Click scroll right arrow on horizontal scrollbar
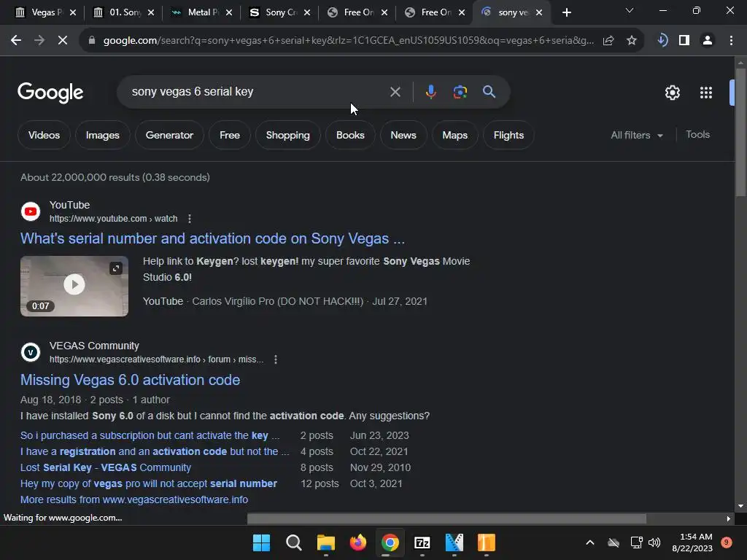Viewport: 747px width, 560px height. (x=729, y=518)
